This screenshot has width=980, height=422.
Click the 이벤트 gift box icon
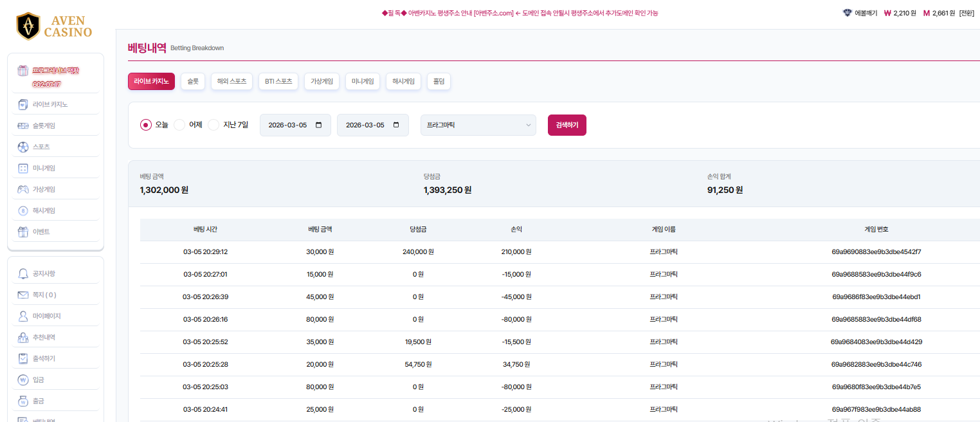[23, 232]
